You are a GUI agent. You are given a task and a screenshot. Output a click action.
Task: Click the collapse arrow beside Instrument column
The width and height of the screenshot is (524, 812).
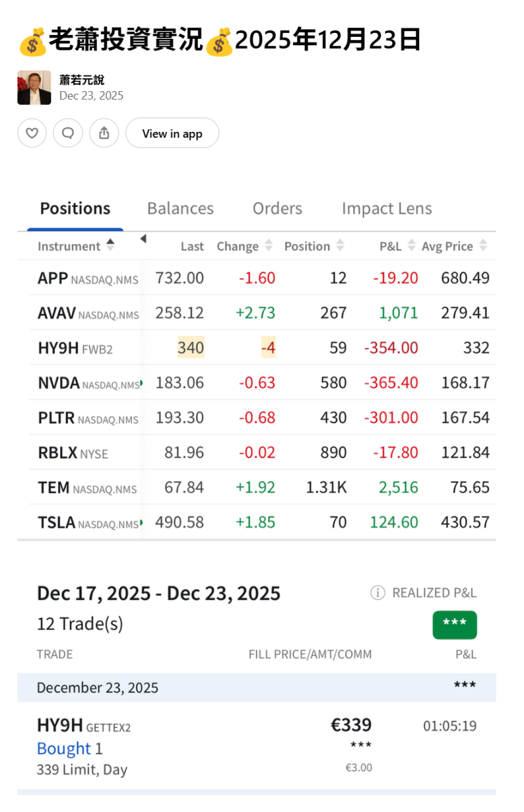click(x=143, y=239)
